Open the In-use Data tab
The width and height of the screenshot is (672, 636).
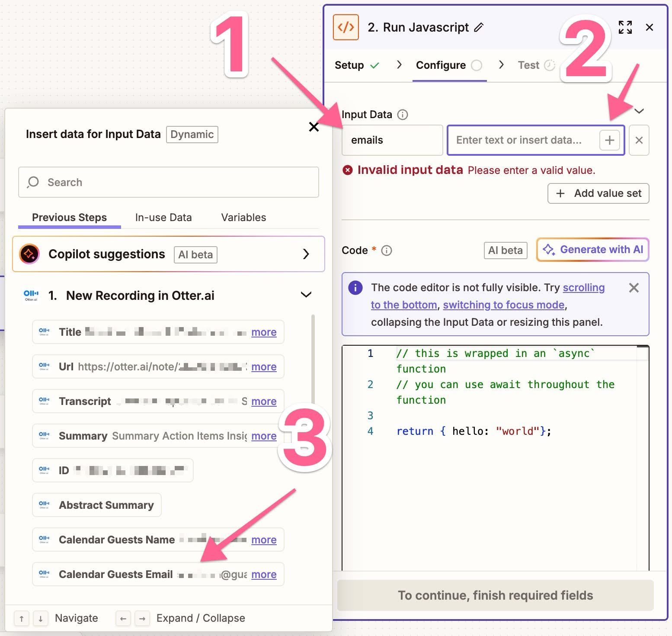point(163,217)
